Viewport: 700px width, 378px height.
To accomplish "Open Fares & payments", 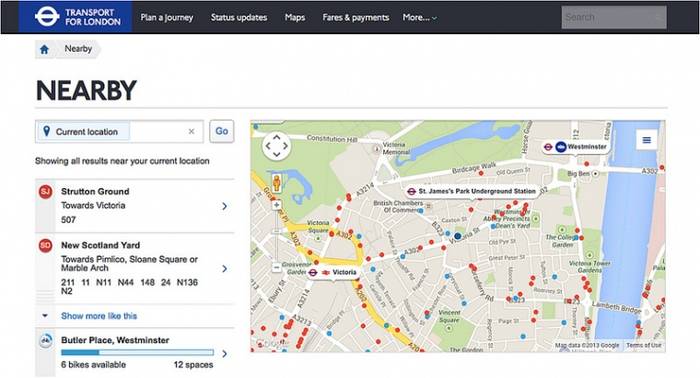I will click(356, 17).
